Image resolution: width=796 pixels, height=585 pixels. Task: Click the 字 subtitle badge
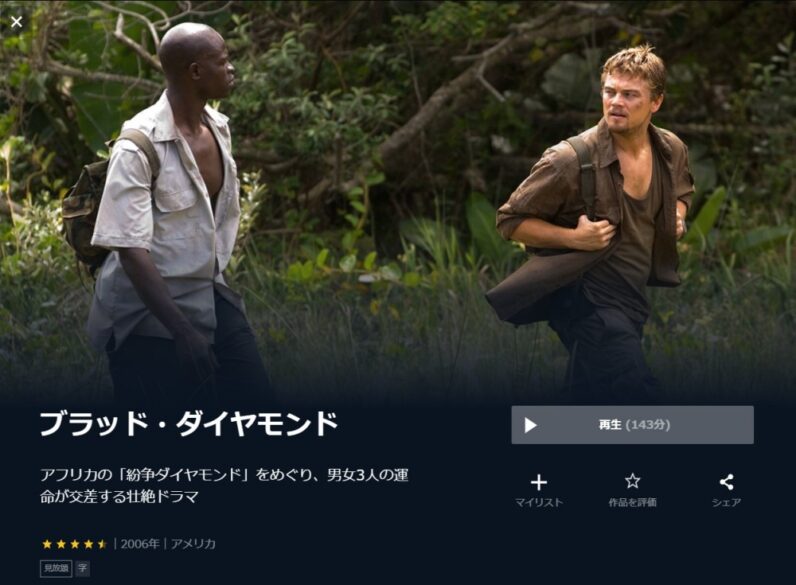[83, 568]
